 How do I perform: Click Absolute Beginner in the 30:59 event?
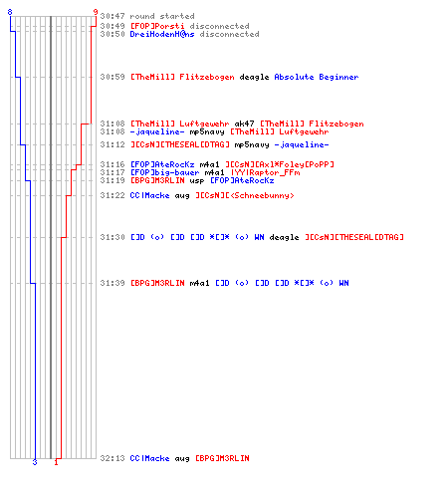click(317, 77)
